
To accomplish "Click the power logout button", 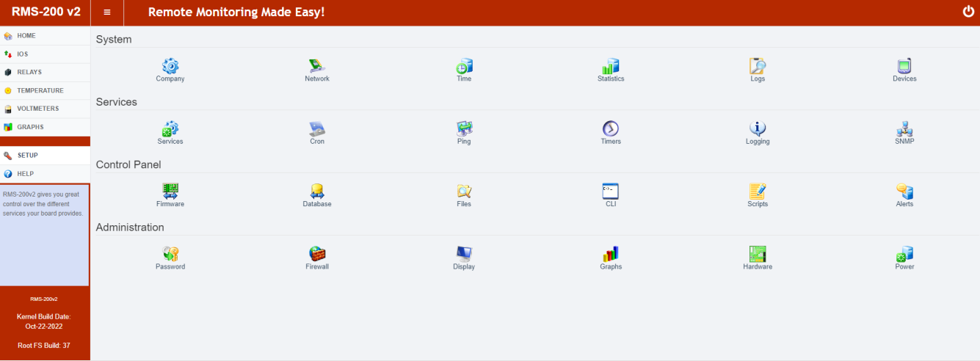I will click(x=968, y=12).
